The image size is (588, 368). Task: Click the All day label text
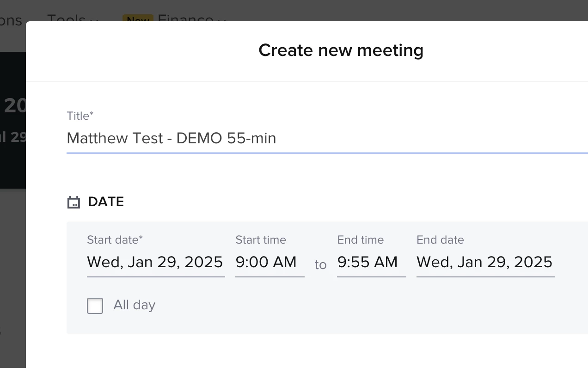(x=134, y=305)
